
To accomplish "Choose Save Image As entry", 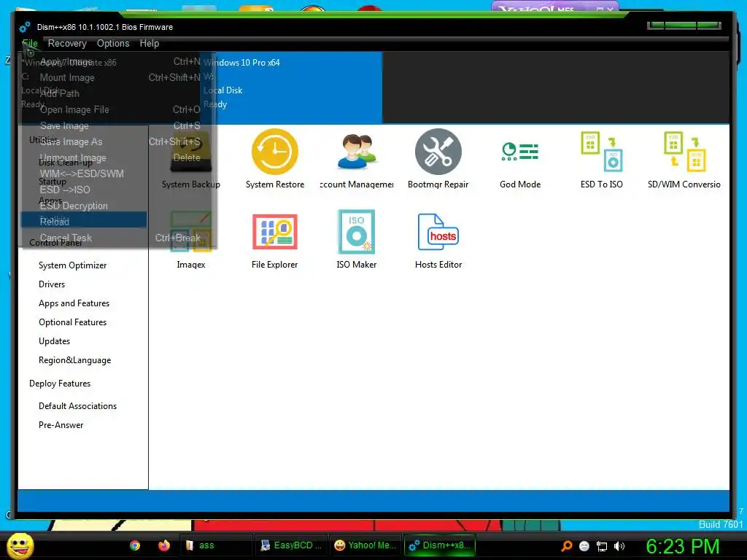I will [117, 142].
